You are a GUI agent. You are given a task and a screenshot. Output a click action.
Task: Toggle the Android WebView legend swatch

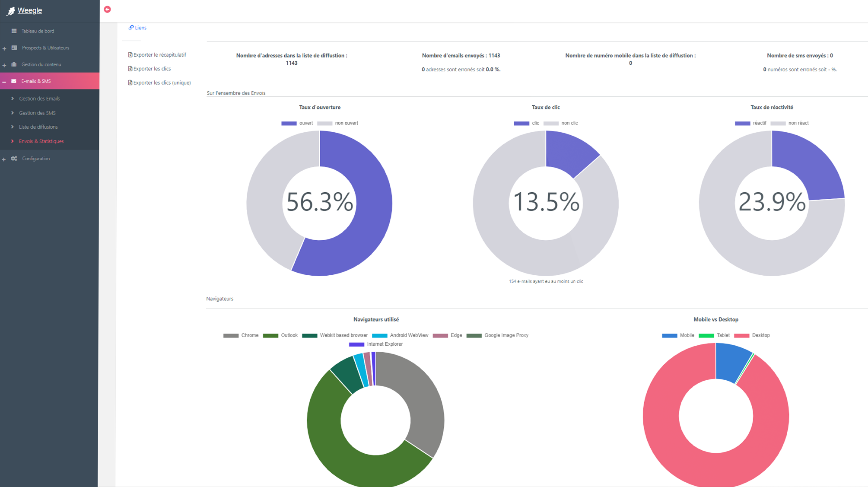click(379, 336)
